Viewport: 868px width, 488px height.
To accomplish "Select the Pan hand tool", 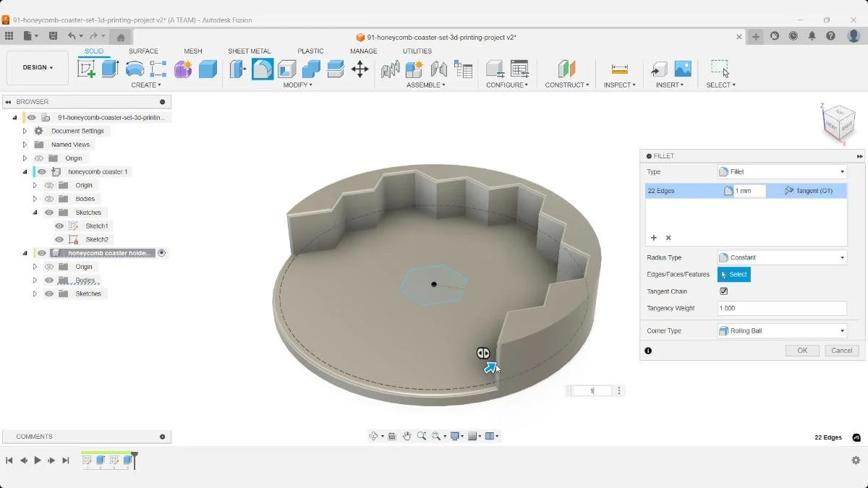I will coord(407,436).
